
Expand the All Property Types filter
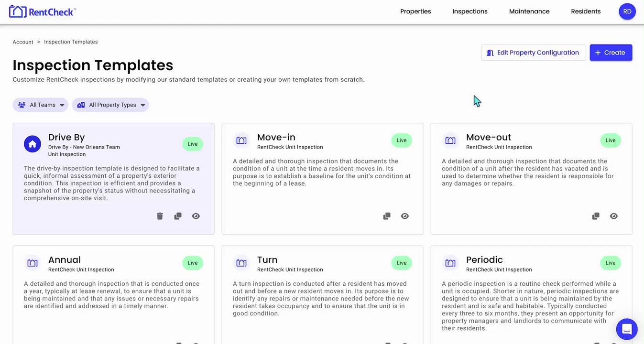point(110,105)
